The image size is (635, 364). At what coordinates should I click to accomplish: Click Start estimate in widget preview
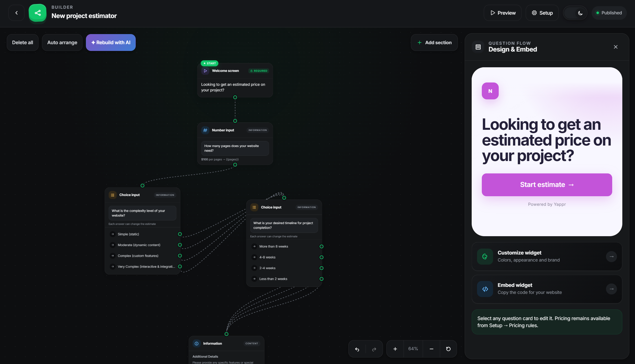(547, 185)
